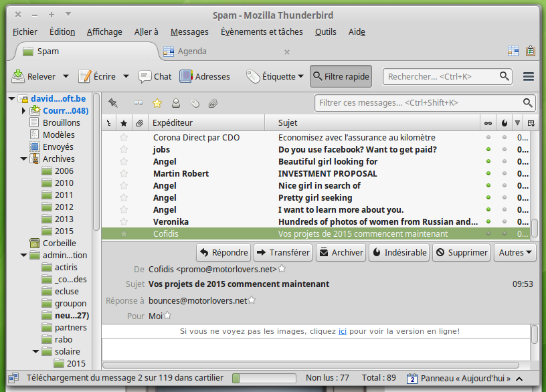Open the Étiquette dropdown

(275, 76)
